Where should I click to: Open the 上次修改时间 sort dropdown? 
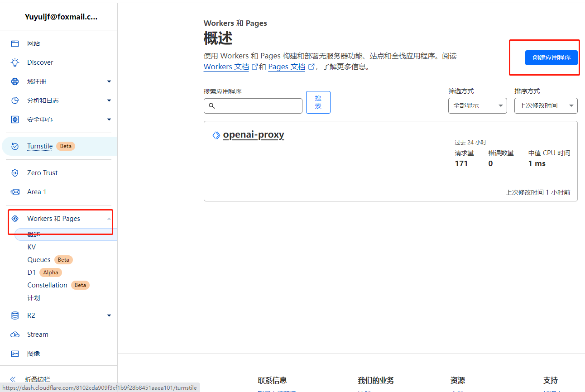click(x=546, y=105)
